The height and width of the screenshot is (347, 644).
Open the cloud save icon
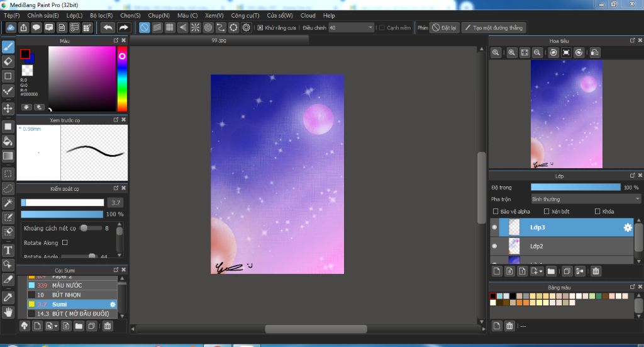pos(11,28)
